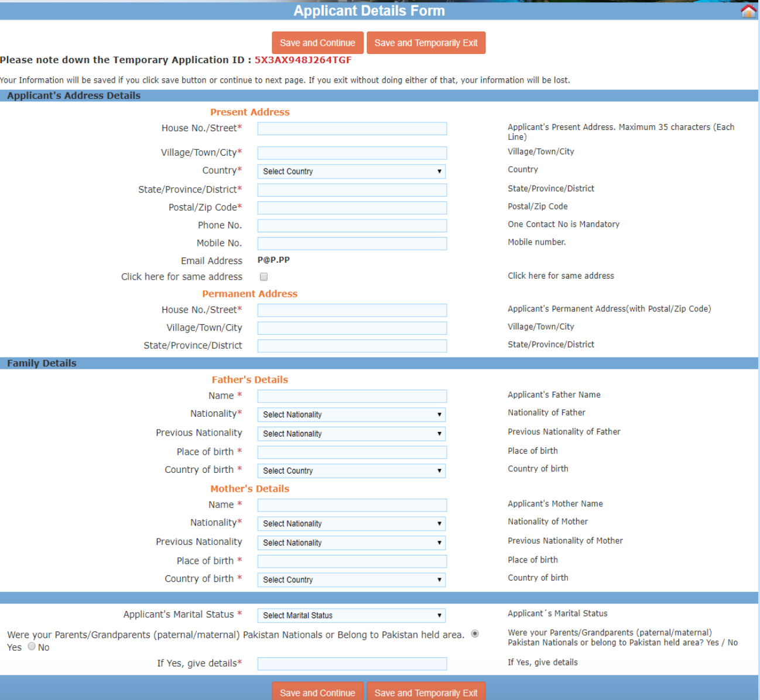Open the Father's Previous Nationality dropdown
Screen dimensions: 760x700
pyautogui.click(x=351, y=434)
